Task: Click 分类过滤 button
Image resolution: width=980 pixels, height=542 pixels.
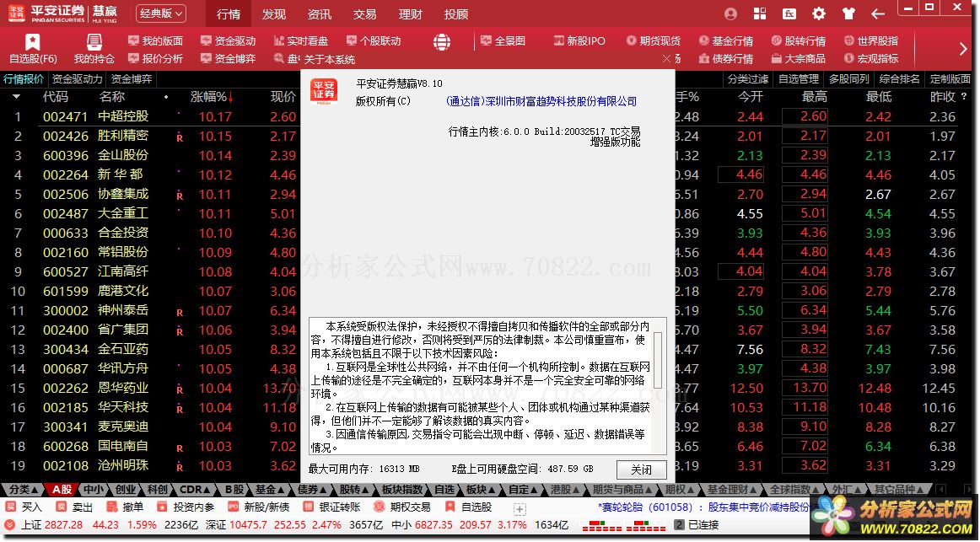Action: click(x=748, y=79)
